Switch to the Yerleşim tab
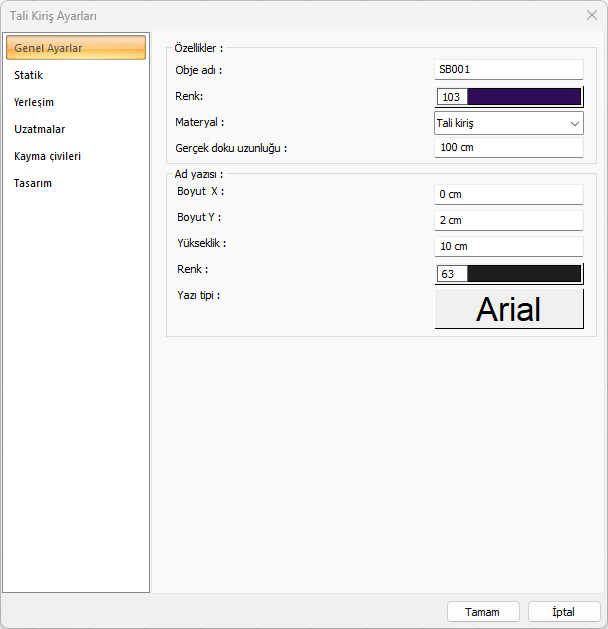 34,102
